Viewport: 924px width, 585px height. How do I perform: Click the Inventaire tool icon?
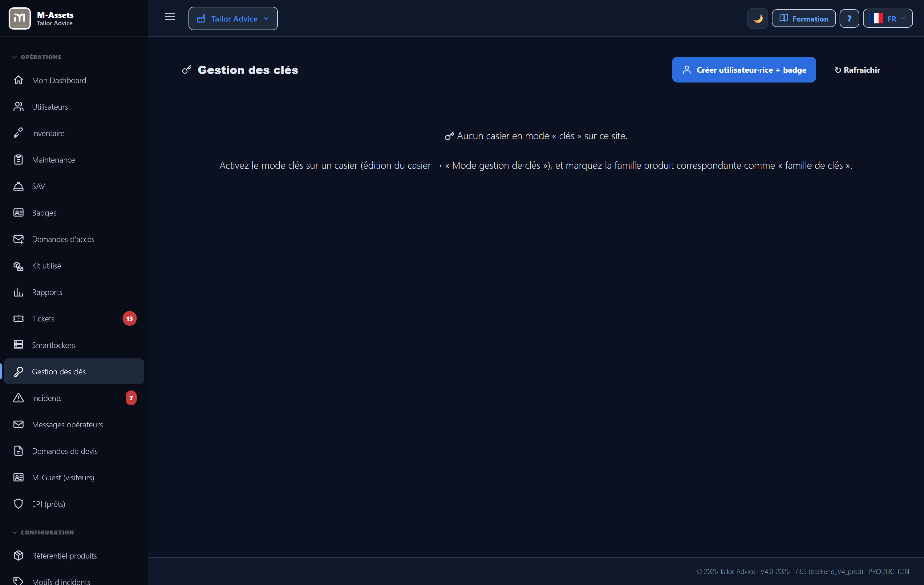(18, 133)
